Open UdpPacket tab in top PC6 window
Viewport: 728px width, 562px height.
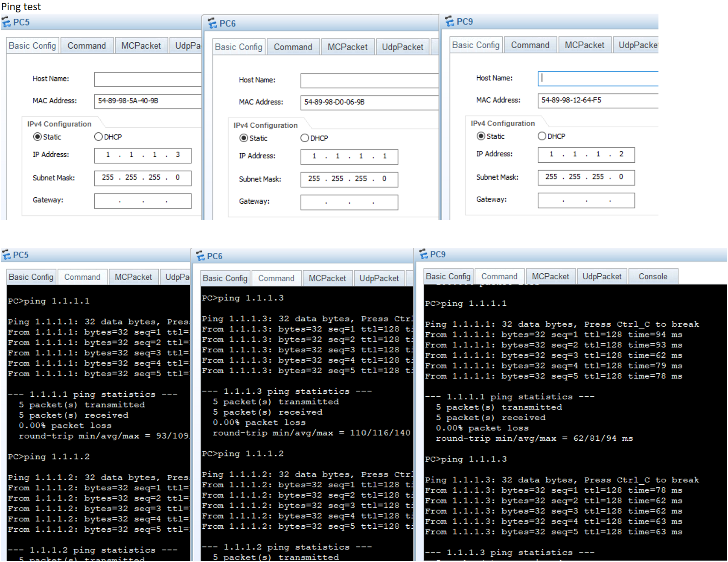tap(402, 47)
